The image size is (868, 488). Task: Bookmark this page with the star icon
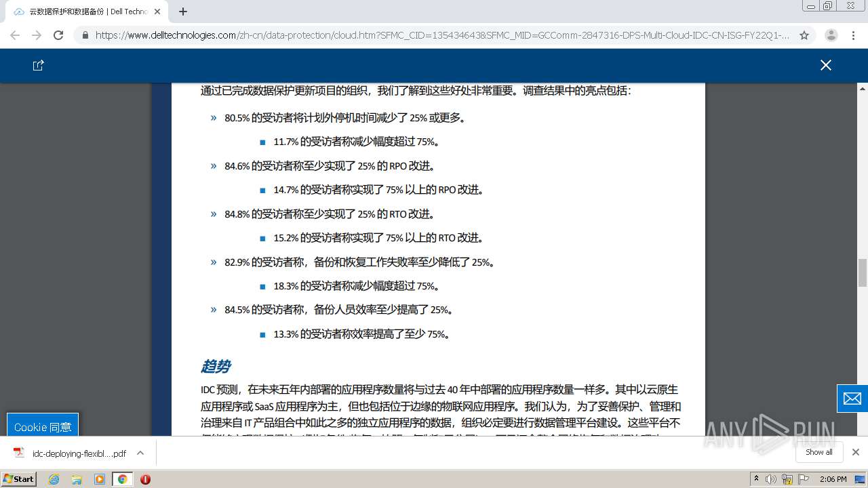(804, 35)
